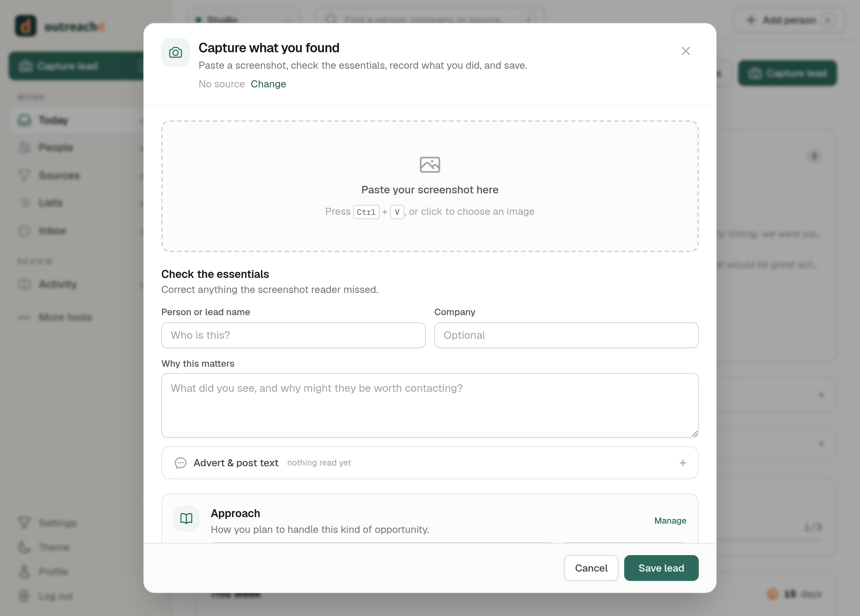Open Settings in the background sidebar
Screen dimensions: 860x616
click(x=58, y=523)
